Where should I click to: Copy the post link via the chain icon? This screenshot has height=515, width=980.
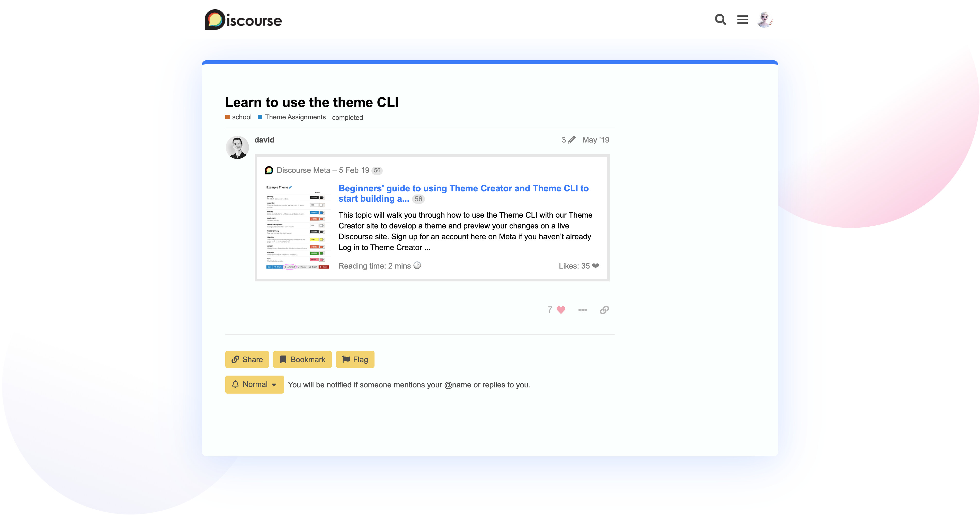(x=604, y=310)
